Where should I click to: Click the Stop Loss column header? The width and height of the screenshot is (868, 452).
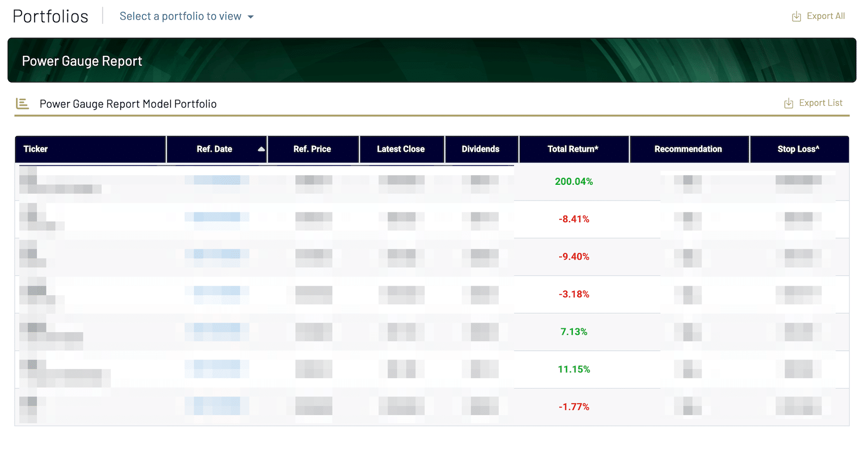click(798, 149)
